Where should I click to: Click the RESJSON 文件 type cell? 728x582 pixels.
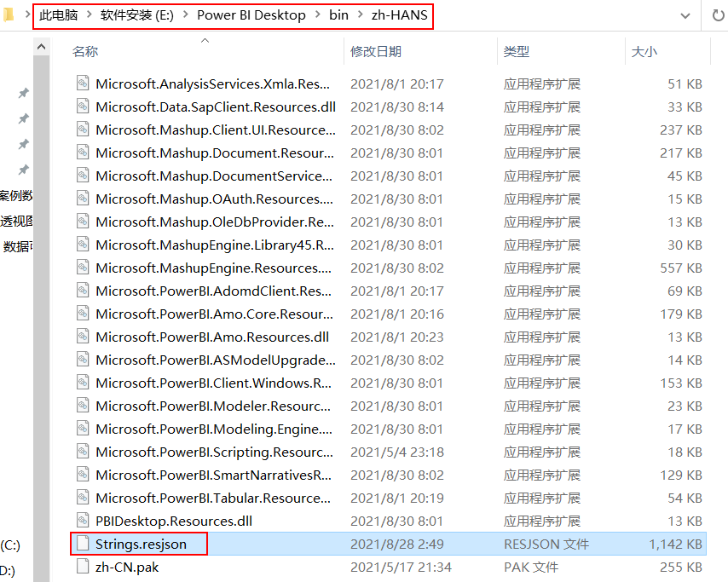(x=546, y=544)
